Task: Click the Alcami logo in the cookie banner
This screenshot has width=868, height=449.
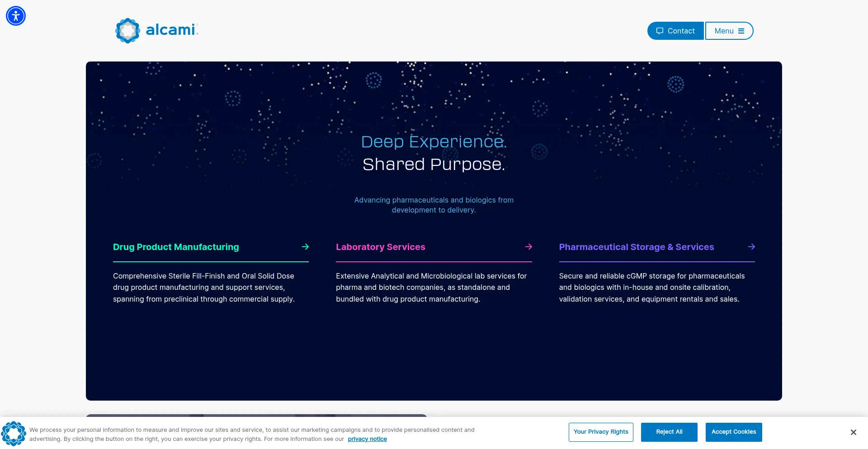Action: 14,434
